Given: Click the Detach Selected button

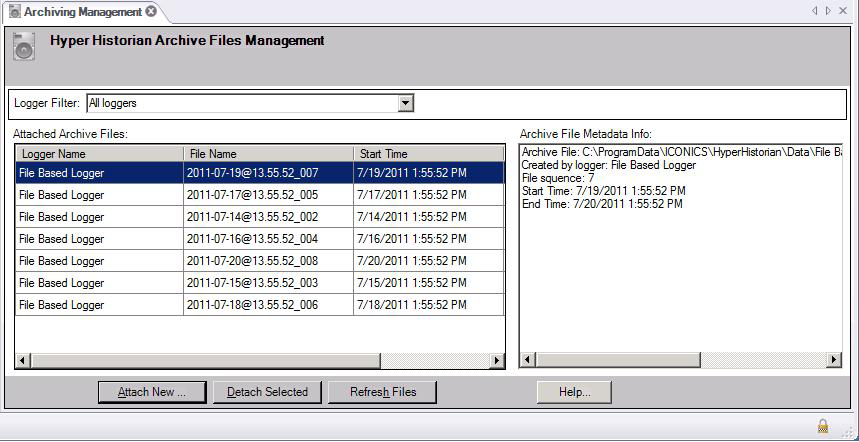Looking at the screenshot, I should pyautogui.click(x=267, y=392).
